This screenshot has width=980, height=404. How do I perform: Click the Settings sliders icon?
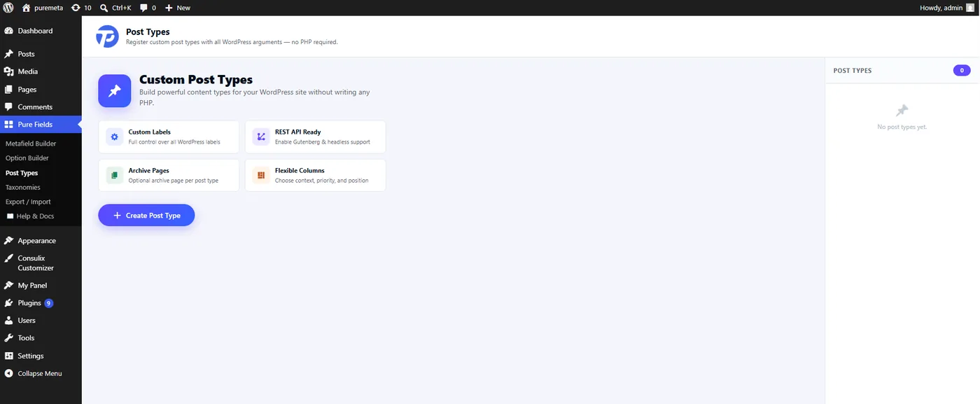[8, 356]
